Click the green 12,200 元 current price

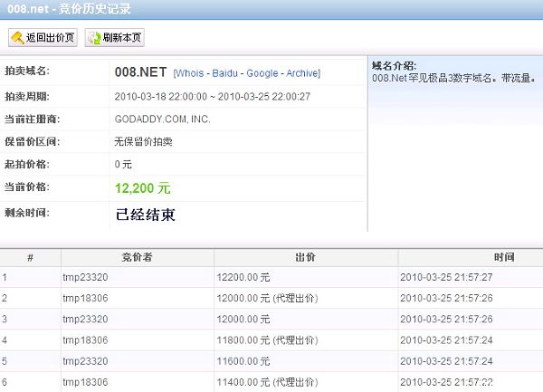[143, 188]
